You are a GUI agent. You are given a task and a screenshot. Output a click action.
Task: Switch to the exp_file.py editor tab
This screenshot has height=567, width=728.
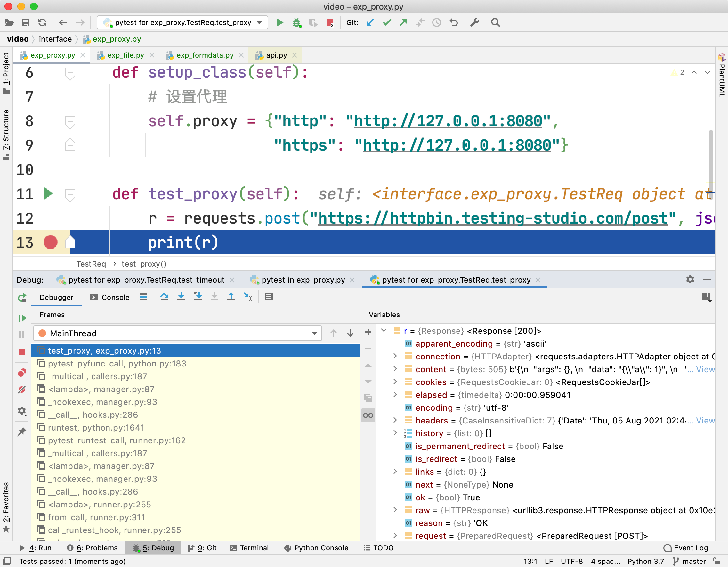125,55
